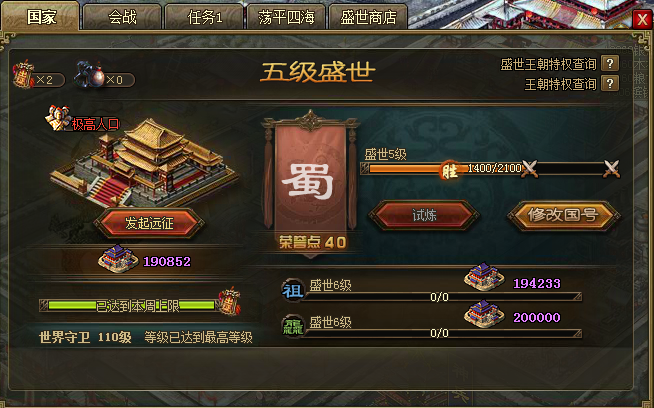Click the green 龘 faction emblem icon

293,326
